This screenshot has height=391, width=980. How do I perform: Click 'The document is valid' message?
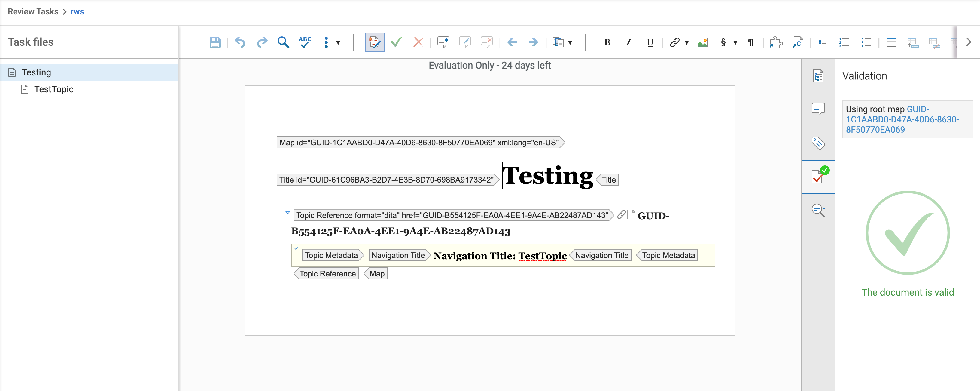[907, 292]
